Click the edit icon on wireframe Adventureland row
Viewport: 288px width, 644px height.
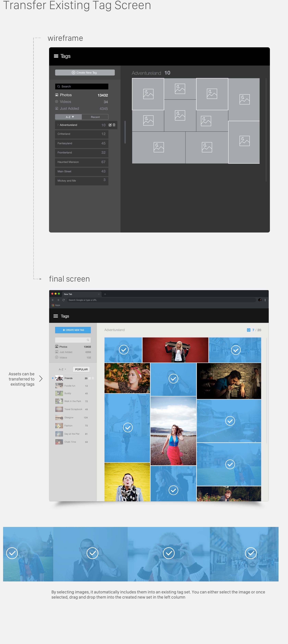pyautogui.click(x=110, y=125)
